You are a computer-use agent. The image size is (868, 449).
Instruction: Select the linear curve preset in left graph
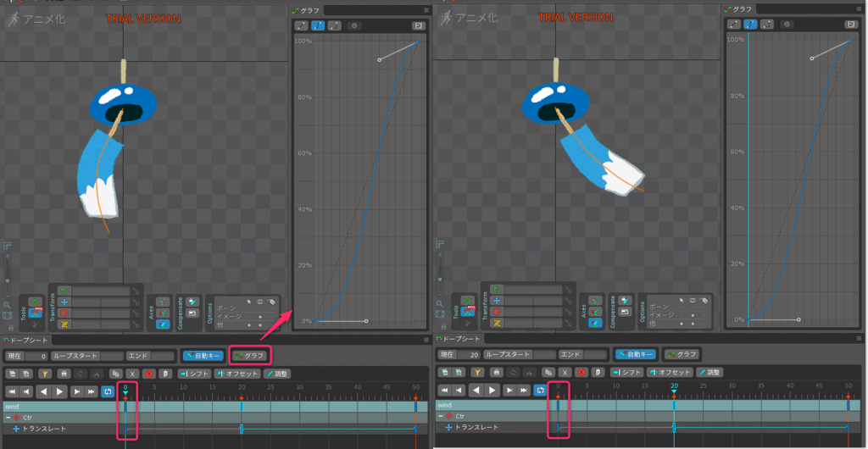(x=302, y=25)
